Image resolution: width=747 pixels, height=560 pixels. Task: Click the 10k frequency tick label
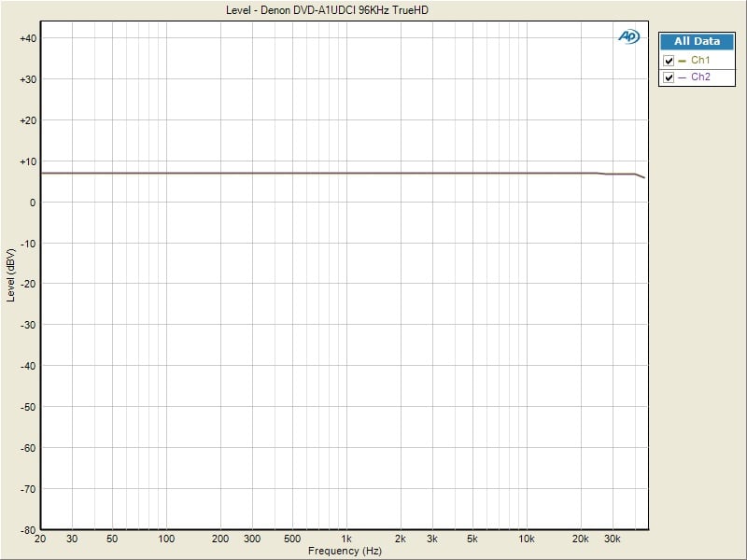click(x=527, y=539)
